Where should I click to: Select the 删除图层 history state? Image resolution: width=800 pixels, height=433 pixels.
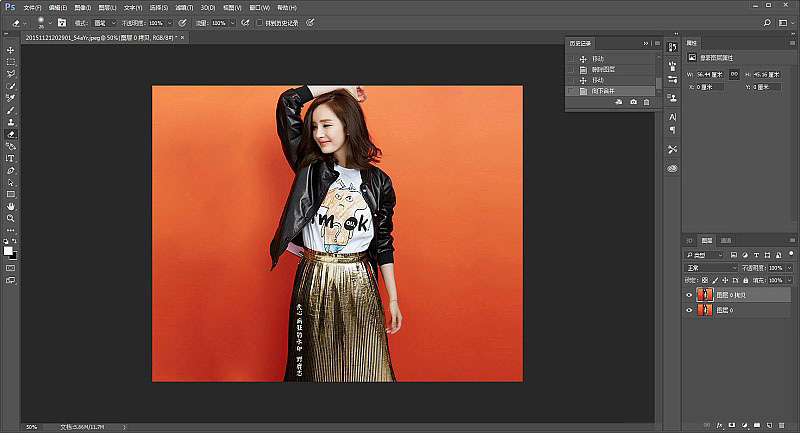point(605,69)
